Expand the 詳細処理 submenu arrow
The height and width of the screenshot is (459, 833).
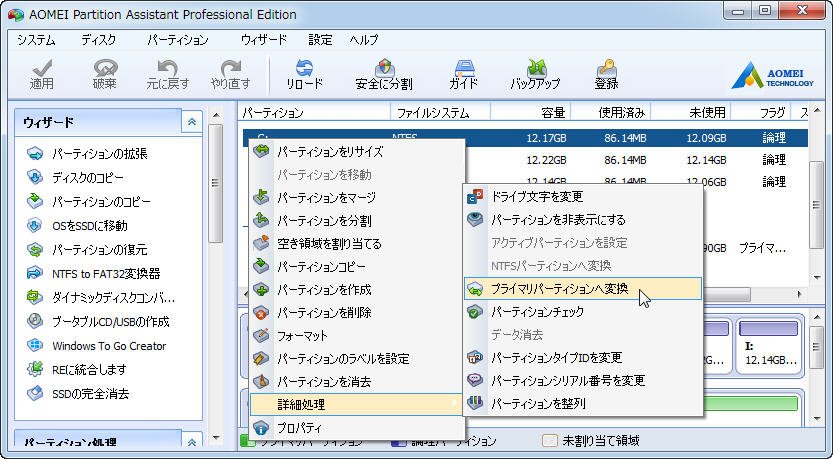coord(454,404)
